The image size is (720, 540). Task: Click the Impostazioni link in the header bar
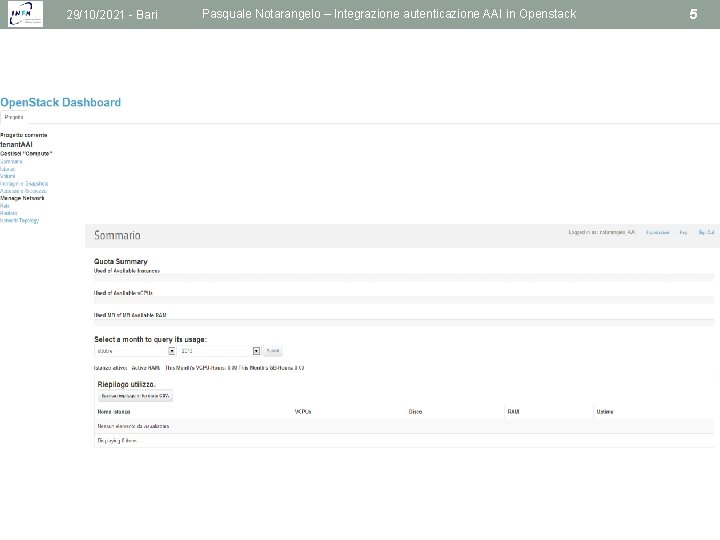658,232
